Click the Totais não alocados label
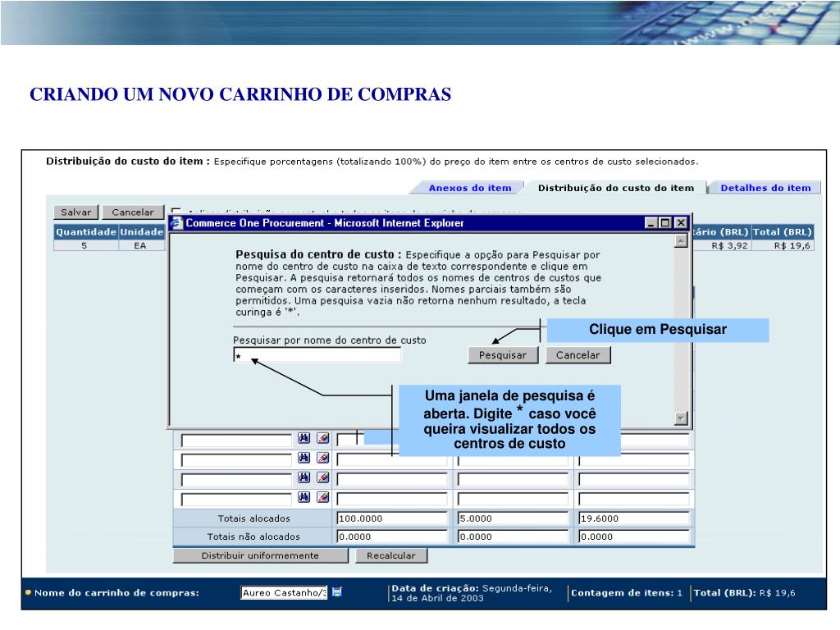 point(253,536)
